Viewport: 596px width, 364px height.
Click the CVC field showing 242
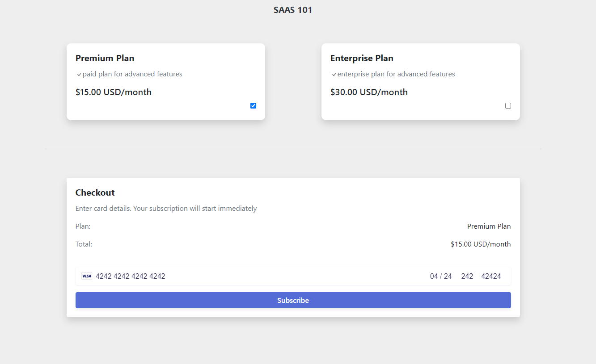[x=467, y=276]
